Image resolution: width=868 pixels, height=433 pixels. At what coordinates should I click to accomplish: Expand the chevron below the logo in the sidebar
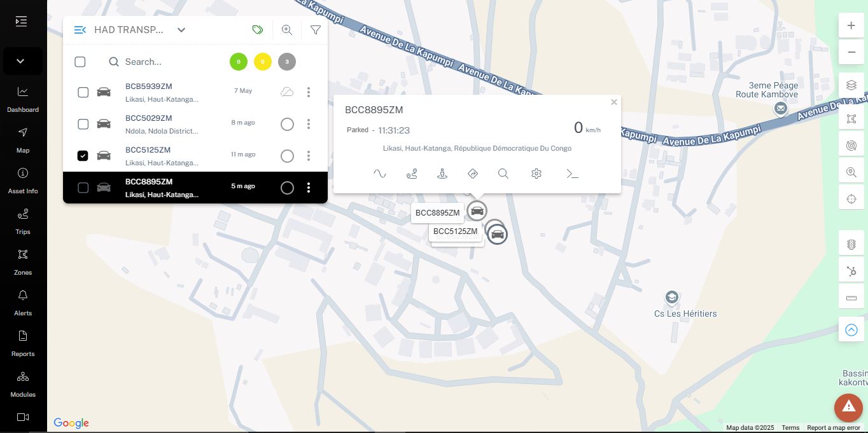click(x=22, y=61)
